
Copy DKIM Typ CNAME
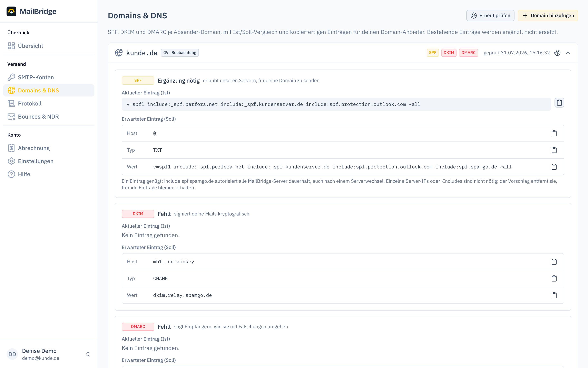point(554,278)
